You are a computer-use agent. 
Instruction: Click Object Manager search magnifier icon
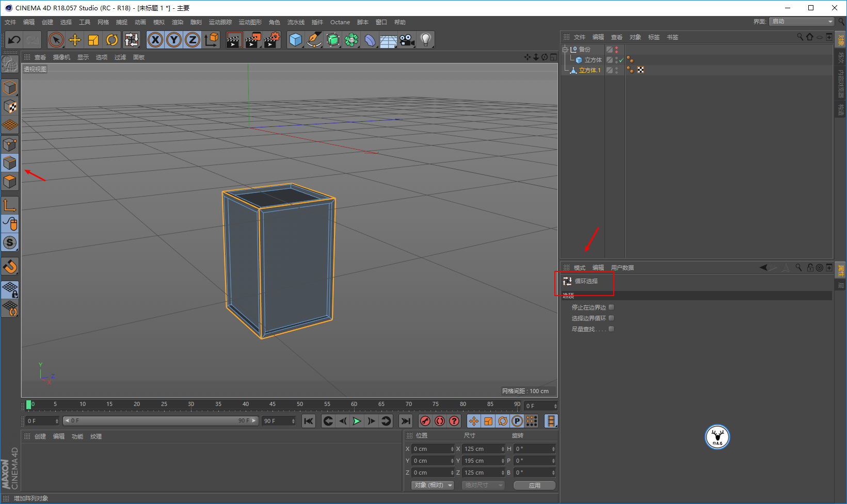[x=800, y=37]
